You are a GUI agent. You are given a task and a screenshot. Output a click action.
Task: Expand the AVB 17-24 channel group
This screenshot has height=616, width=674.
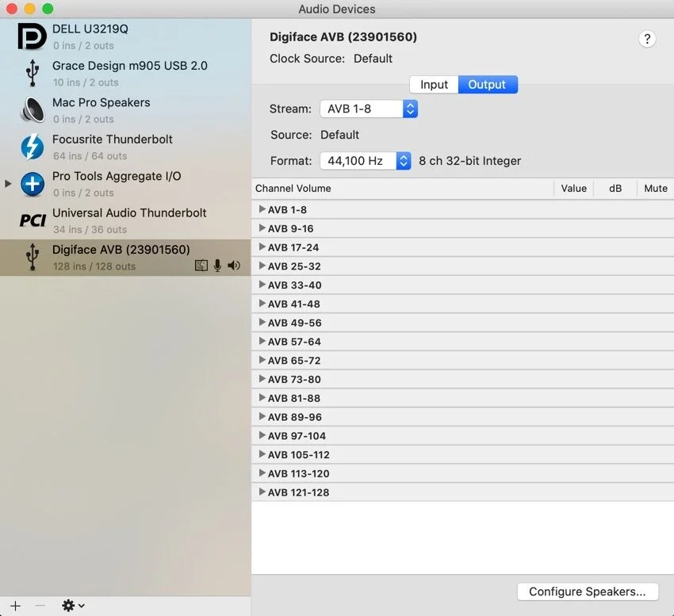(262, 247)
